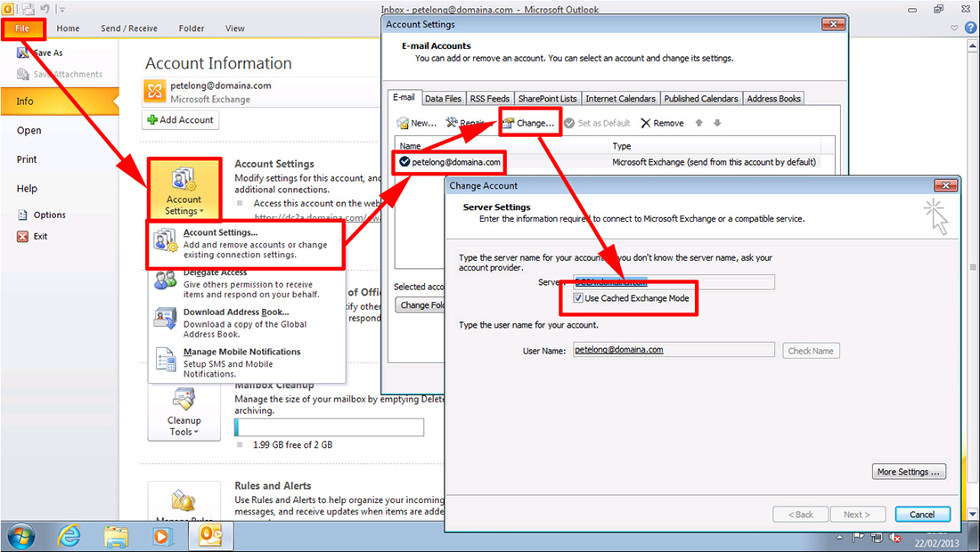Close the Change Account dialog
The height and width of the screenshot is (552, 980).
[x=946, y=185]
